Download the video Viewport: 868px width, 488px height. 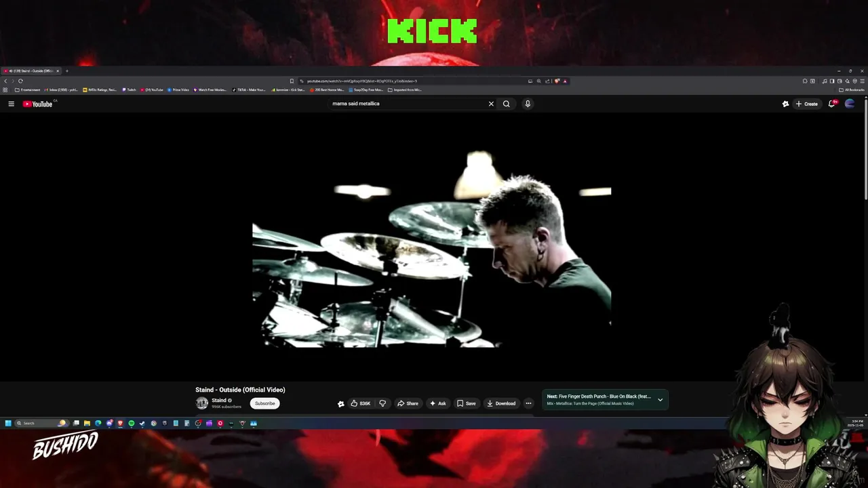coord(501,403)
